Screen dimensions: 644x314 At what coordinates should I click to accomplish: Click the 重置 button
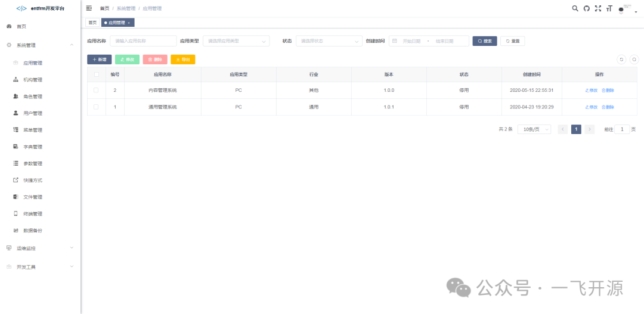point(512,41)
